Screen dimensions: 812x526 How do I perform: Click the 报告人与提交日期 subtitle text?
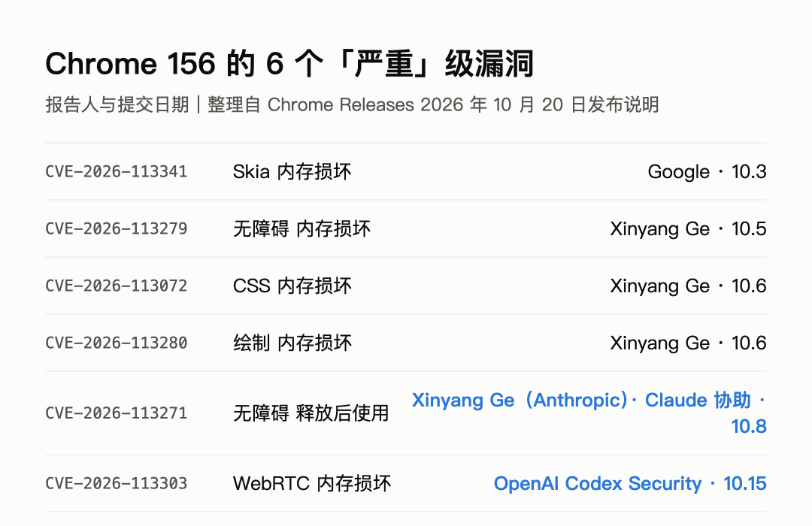point(117,104)
